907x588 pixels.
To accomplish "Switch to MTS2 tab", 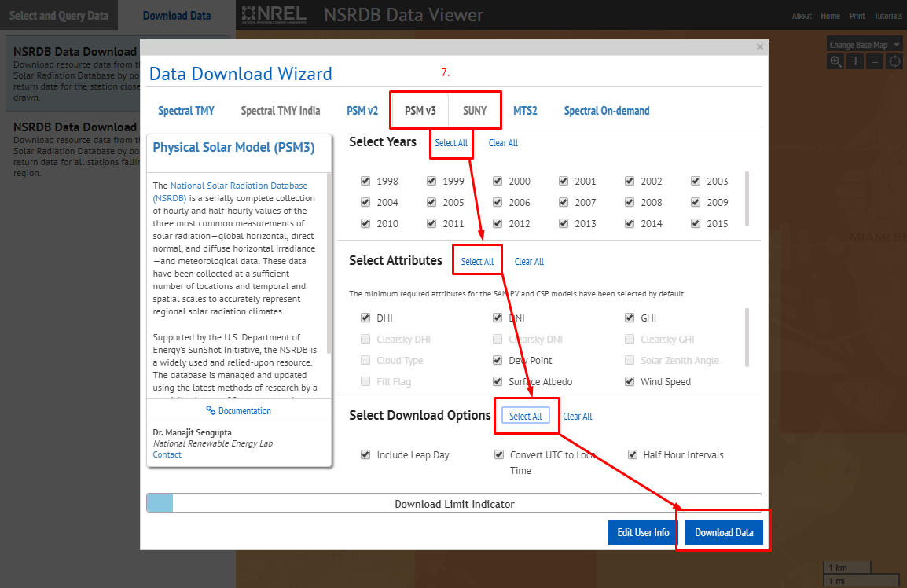I will click(x=525, y=111).
